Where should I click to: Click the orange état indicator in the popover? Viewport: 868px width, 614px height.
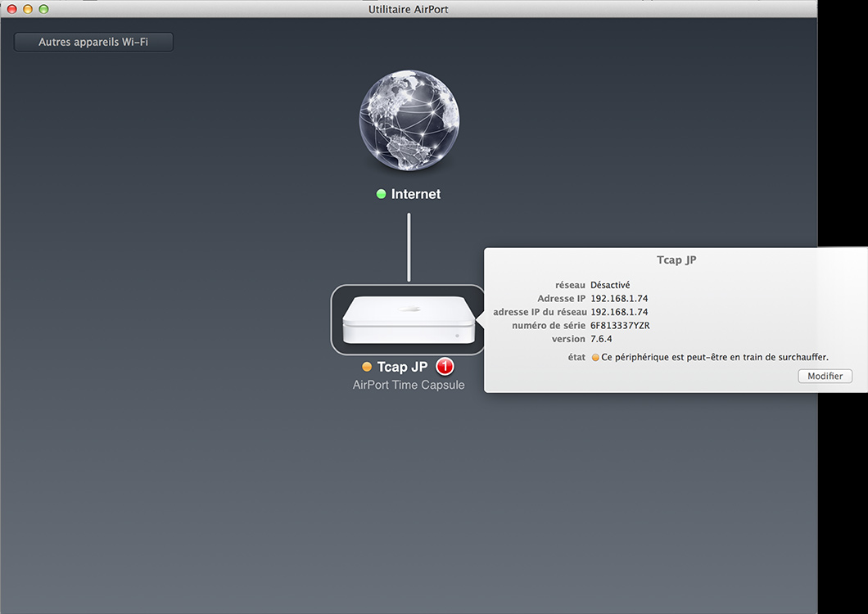click(595, 358)
